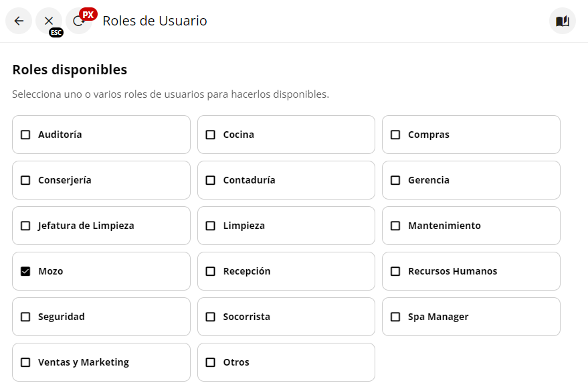588x389 pixels.
Task: Select the Mantenimiento role
Action: tap(395, 226)
